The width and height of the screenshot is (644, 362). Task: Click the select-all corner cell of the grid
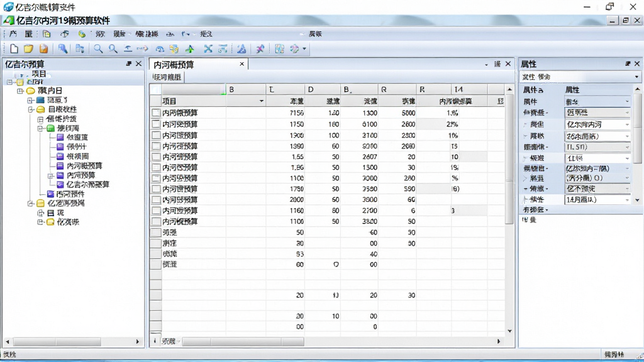(156, 89)
